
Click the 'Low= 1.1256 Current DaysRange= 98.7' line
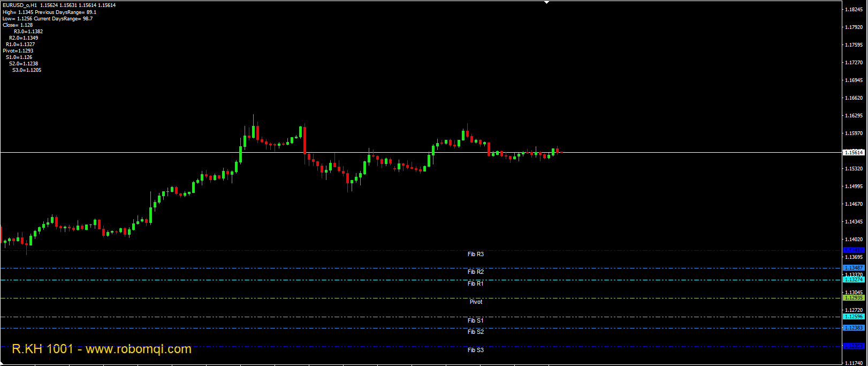47,19
